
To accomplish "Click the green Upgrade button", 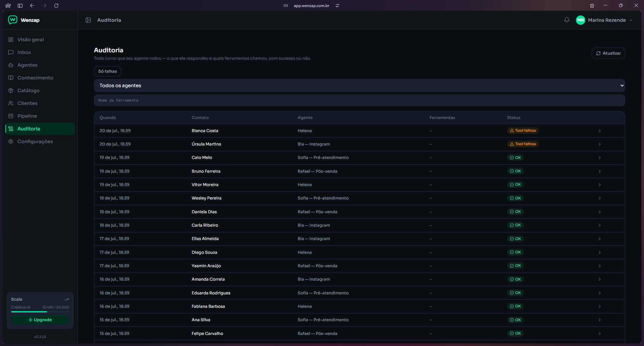I will pos(40,320).
